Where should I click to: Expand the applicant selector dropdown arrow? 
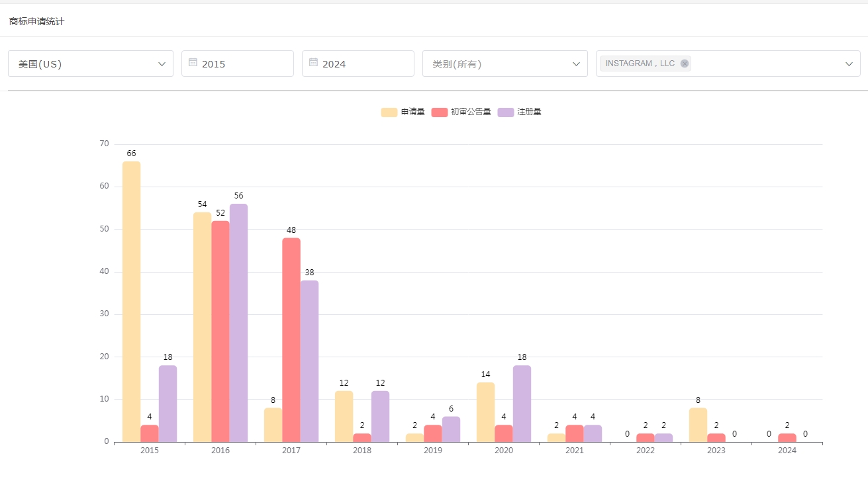tap(849, 64)
